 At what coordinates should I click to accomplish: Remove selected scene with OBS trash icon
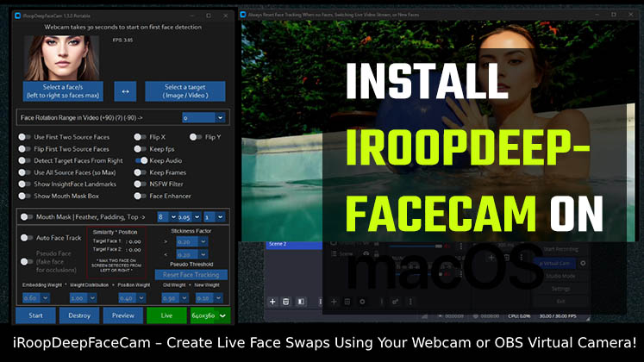tap(286, 302)
